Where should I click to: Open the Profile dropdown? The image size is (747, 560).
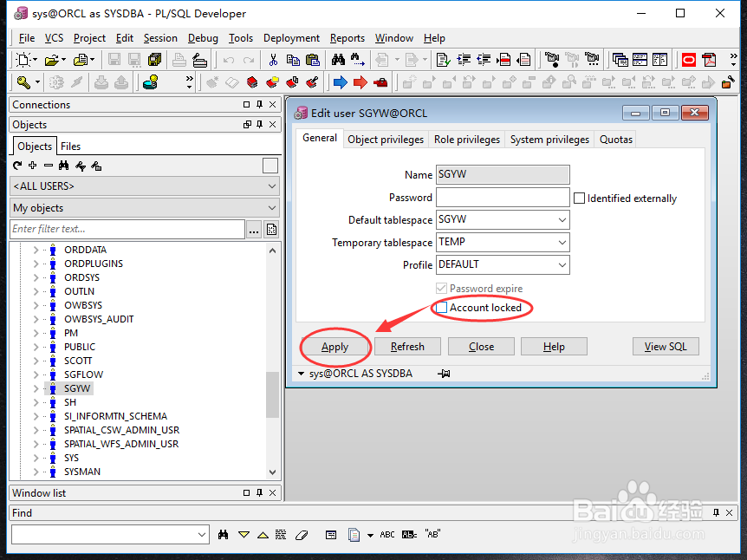[562, 264]
